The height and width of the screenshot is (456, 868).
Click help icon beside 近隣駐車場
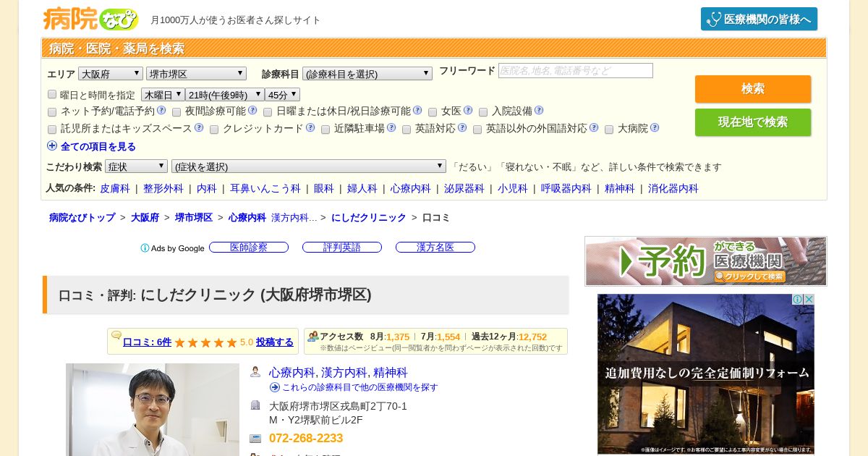391,127
